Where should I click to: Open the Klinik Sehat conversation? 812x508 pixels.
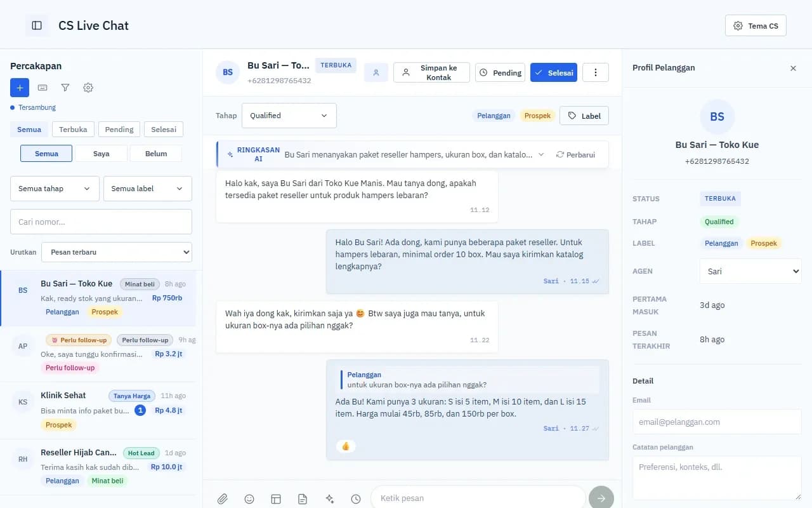pyautogui.click(x=98, y=411)
